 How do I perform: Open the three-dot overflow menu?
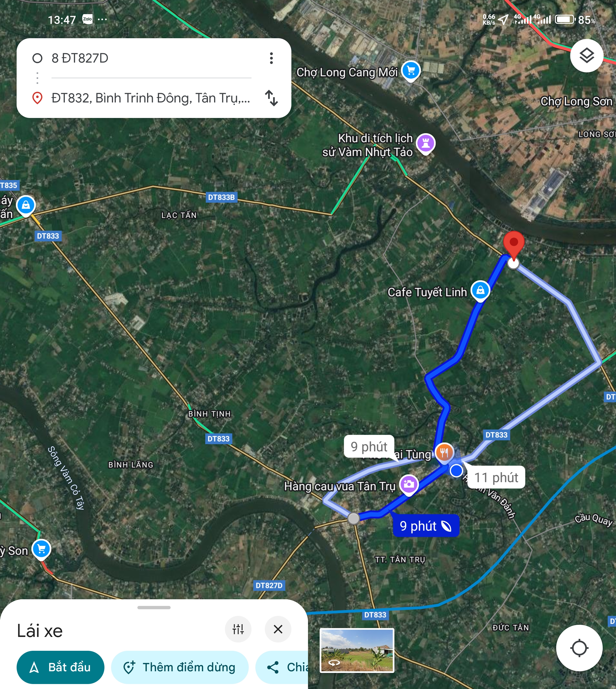[x=271, y=58]
